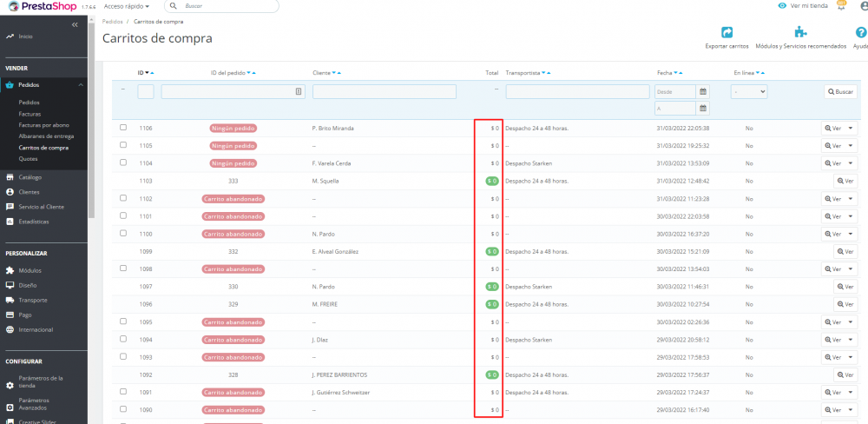Expand Ver dropdown arrow for cart 1102
The image size is (868, 424).
click(852, 198)
